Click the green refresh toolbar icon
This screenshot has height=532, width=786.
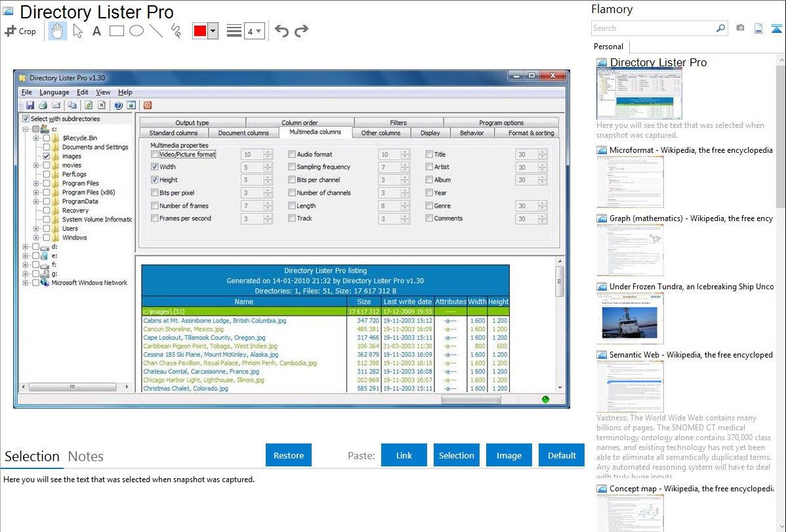click(88, 106)
